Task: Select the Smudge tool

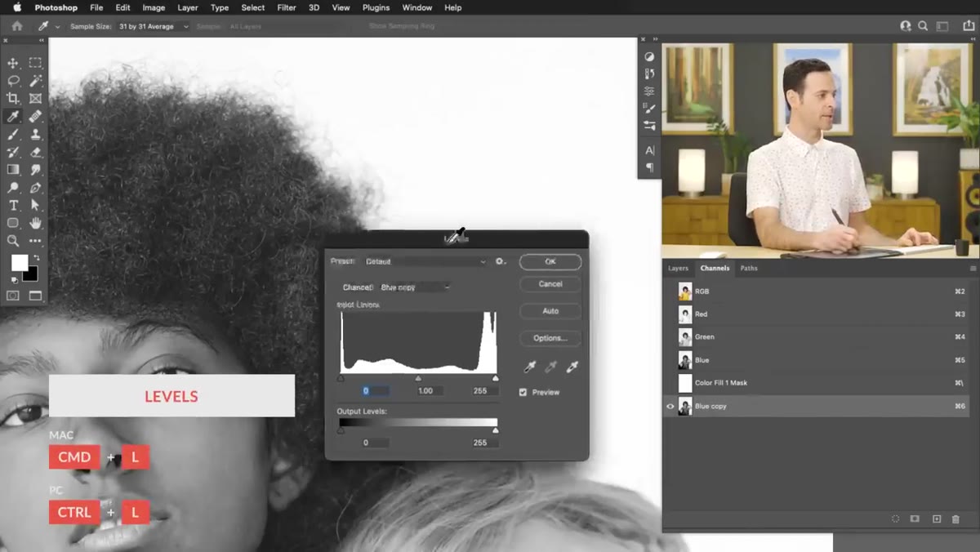Action: (35, 170)
